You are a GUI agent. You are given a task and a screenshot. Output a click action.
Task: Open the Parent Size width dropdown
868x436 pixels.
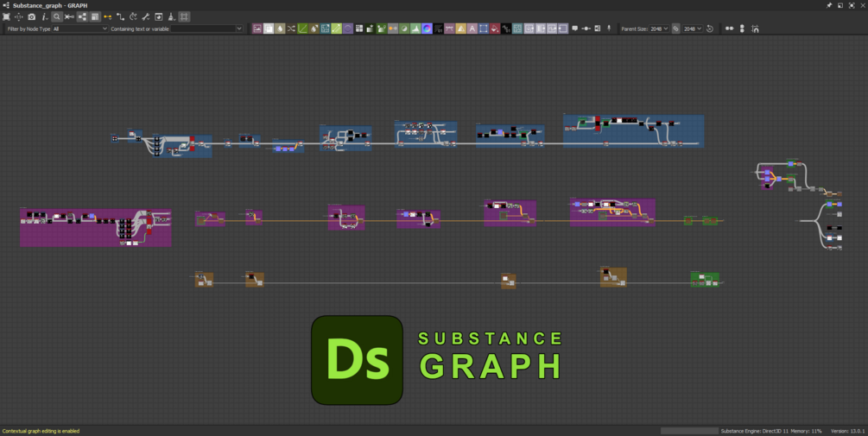659,28
